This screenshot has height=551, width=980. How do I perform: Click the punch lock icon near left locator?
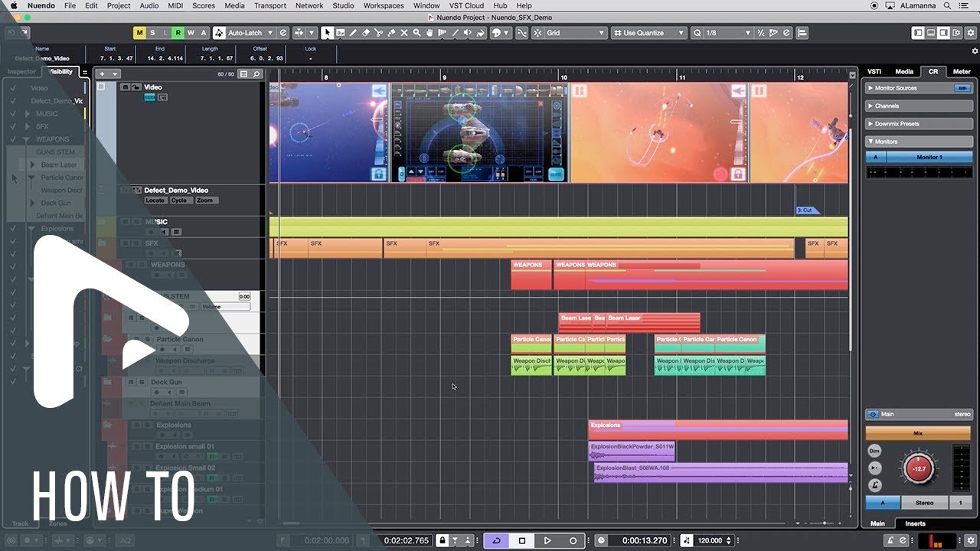coord(442,540)
